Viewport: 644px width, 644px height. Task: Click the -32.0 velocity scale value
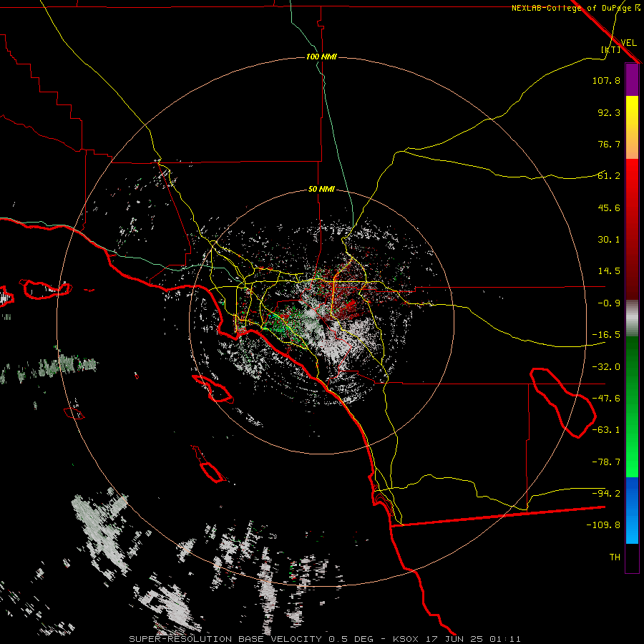[x=606, y=367]
